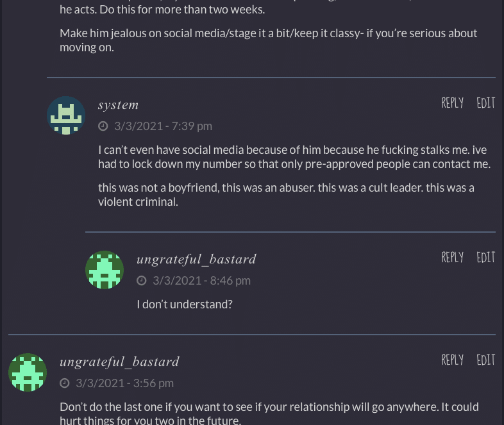Open the 3/3/2021 8:46 pm timestamp permalink
Image resolution: width=504 pixels, height=425 pixels.
tap(201, 281)
